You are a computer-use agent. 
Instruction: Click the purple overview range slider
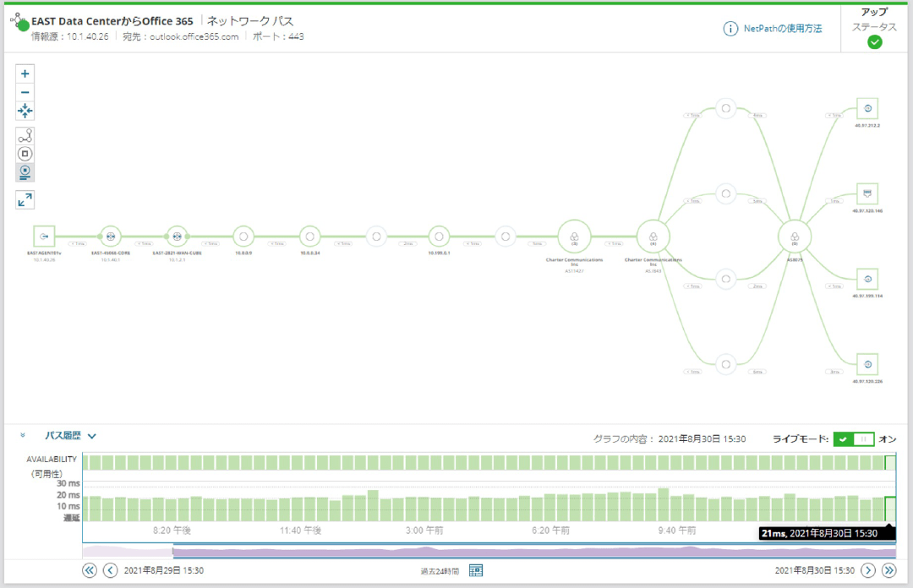[x=534, y=551]
